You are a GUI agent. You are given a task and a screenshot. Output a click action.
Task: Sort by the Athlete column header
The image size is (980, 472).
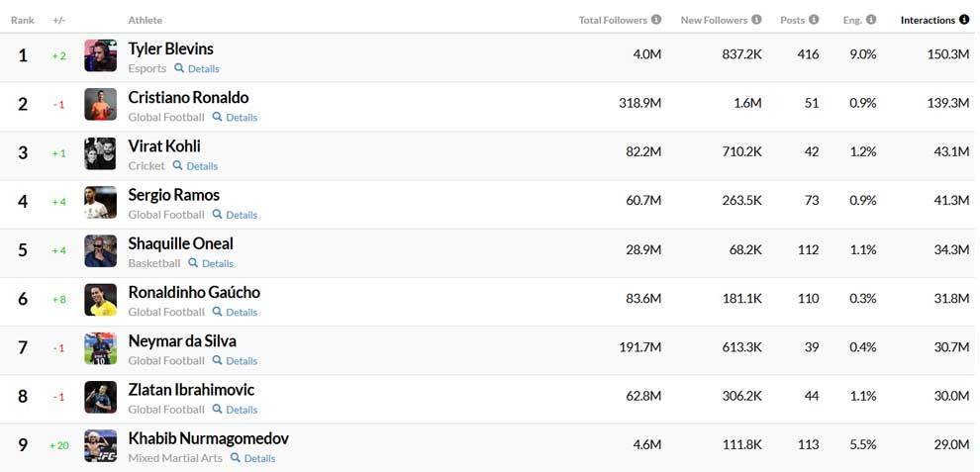point(145,20)
